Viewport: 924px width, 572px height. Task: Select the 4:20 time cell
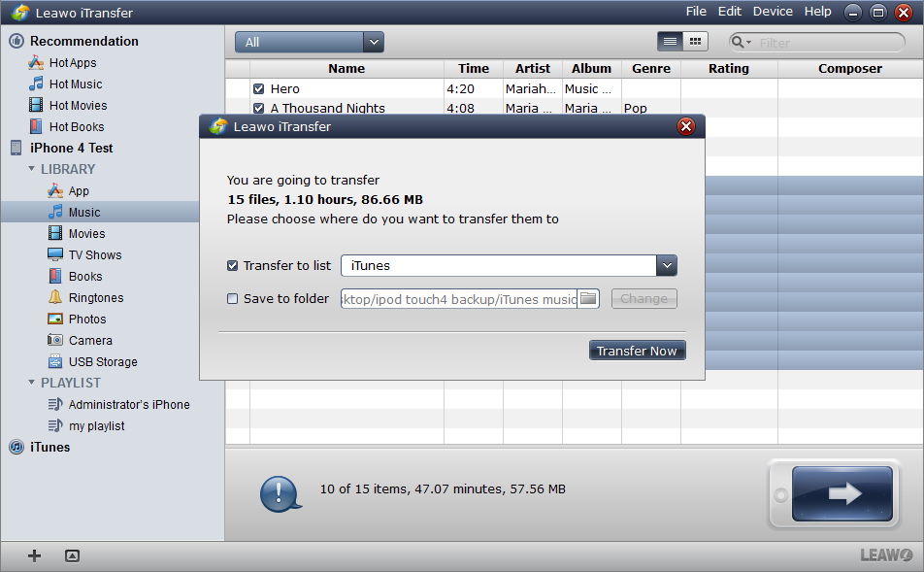click(x=460, y=89)
